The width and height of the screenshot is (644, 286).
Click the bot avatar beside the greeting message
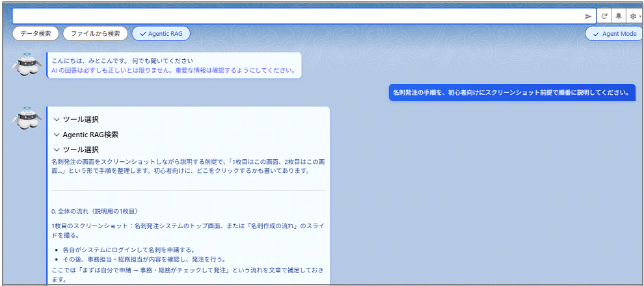pyautogui.click(x=27, y=64)
